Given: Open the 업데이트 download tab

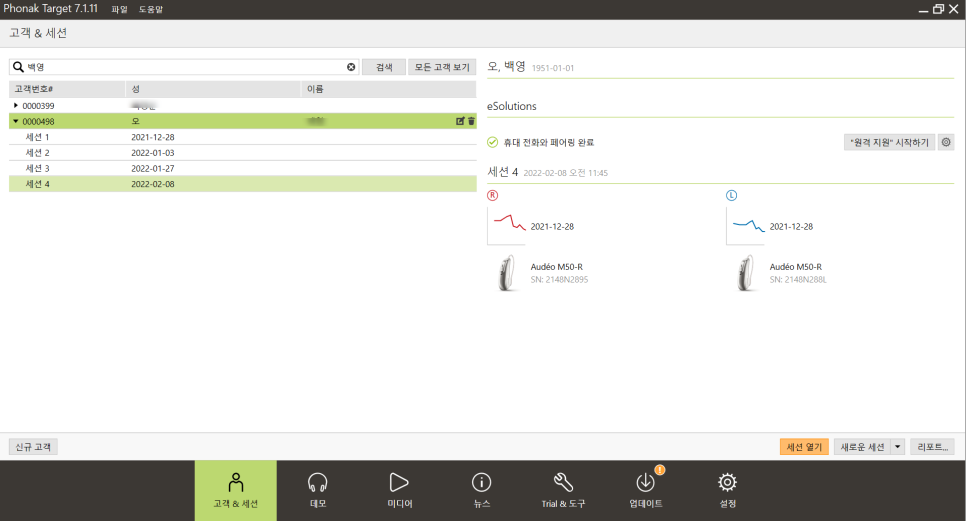Looking at the screenshot, I should pos(645,491).
